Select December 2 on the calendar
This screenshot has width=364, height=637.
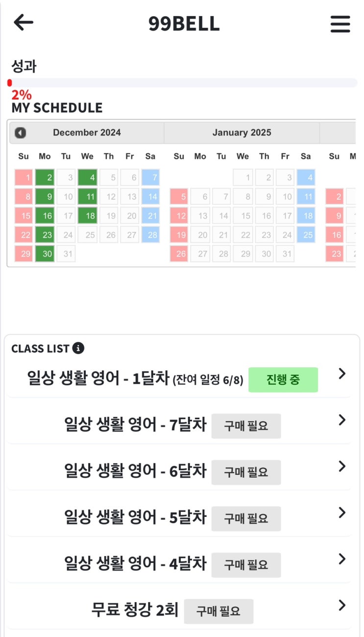click(45, 178)
